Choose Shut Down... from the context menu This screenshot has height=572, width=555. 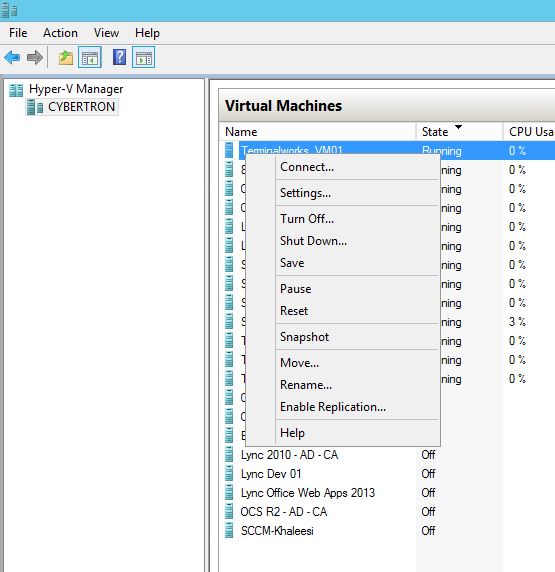(313, 241)
